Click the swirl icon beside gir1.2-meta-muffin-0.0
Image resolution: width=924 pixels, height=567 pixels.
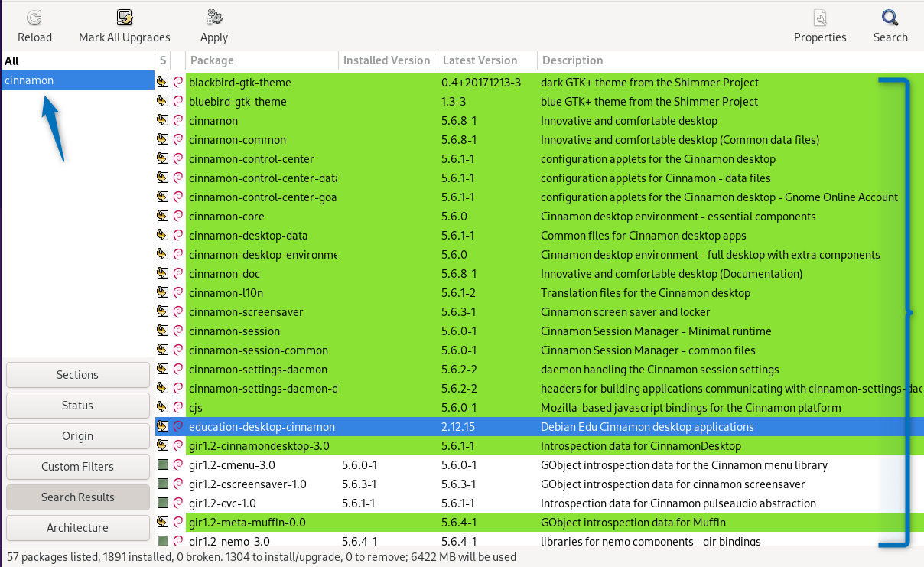click(x=179, y=522)
